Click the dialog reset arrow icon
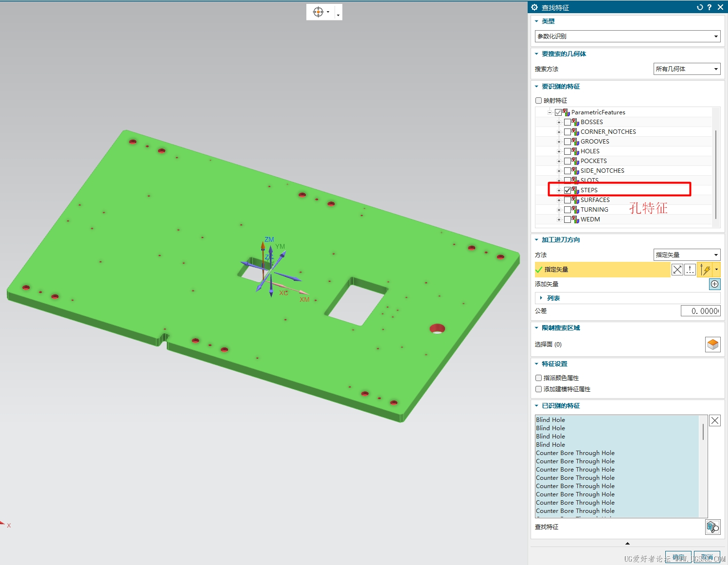This screenshot has height=565, width=728. [700, 7]
